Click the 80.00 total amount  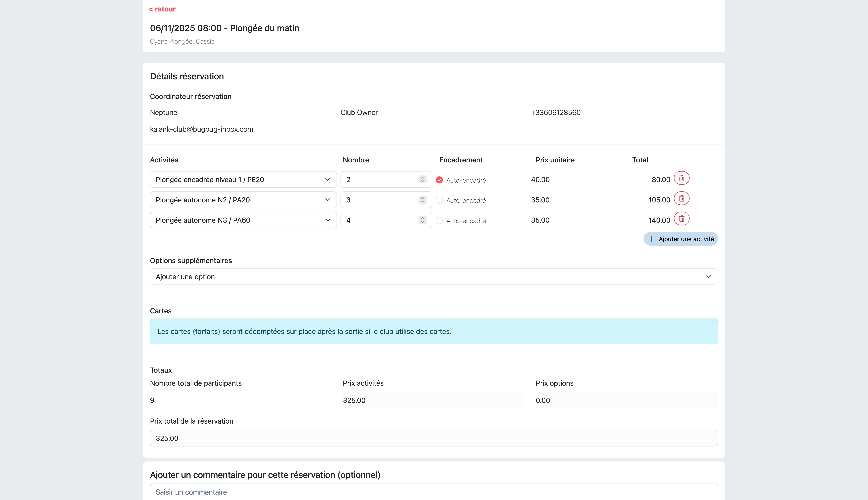[x=661, y=180]
